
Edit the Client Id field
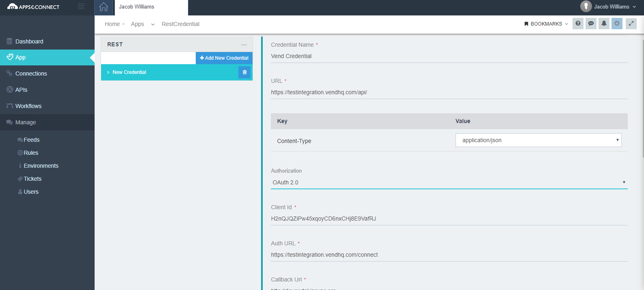(449, 219)
